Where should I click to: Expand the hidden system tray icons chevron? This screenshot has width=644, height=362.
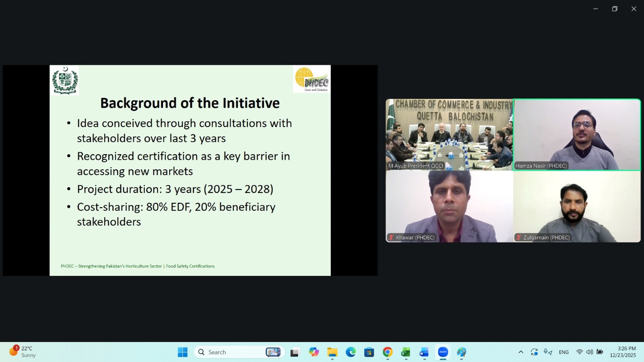pyautogui.click(x=520, y=352)
